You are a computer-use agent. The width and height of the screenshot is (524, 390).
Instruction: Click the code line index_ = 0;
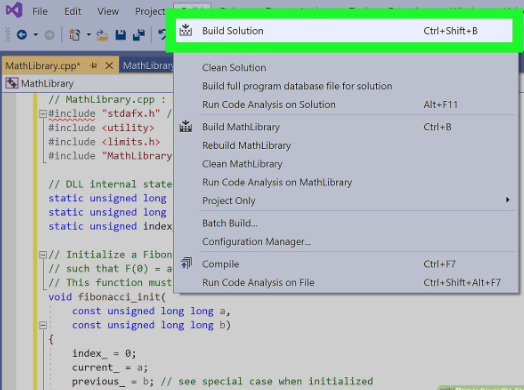(x=104, y=354)
